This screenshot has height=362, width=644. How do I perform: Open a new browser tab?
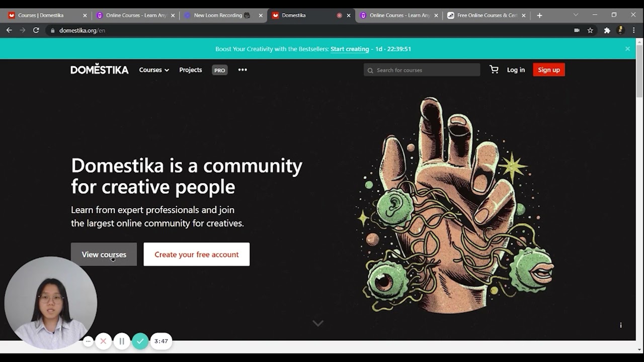pos(539,16)
